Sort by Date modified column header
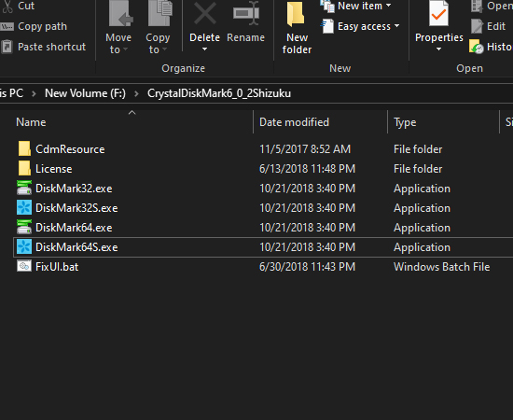 pyautogui.click(x=294, y=122)
